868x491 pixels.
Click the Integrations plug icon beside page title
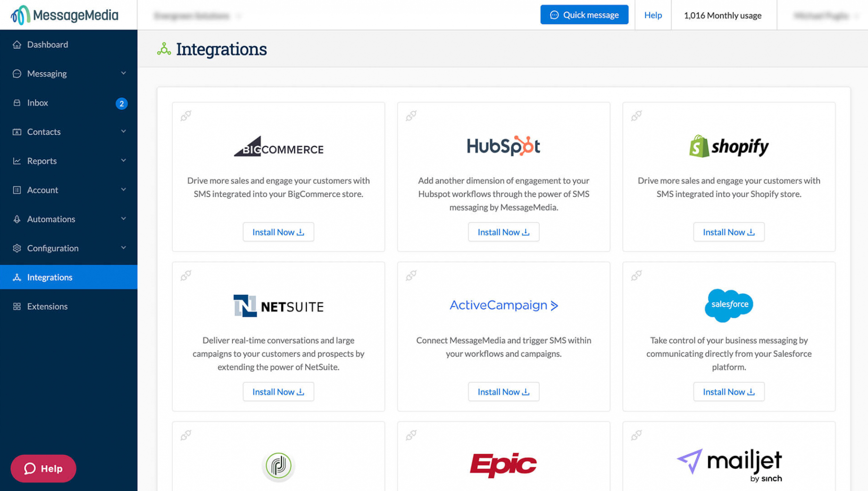pyautogui.click(x=164, y=49)
